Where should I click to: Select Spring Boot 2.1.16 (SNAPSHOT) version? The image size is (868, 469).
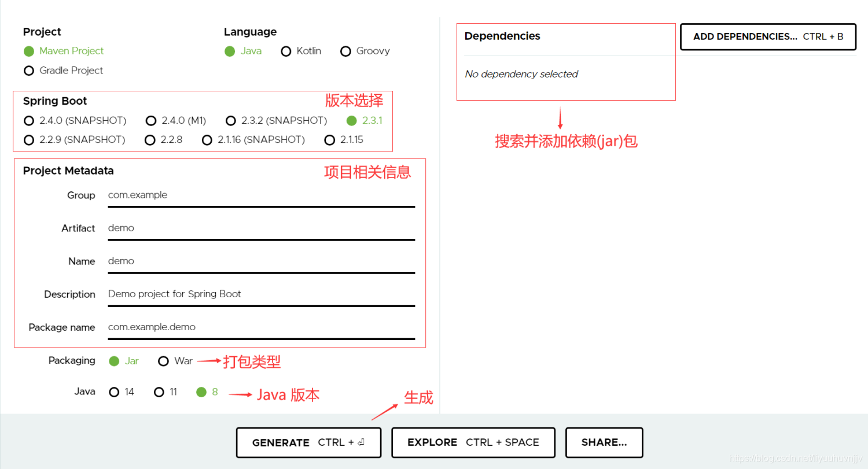pos(253,140)
